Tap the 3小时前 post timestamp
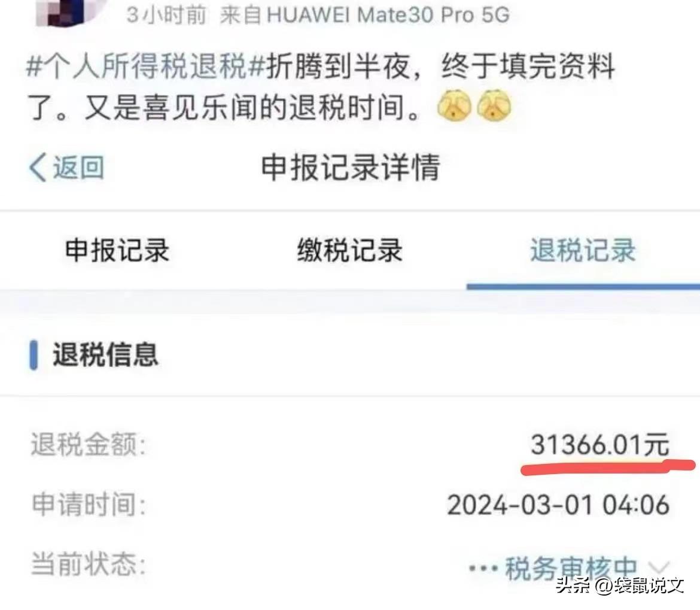The height and width of the screenshot is (610, 700). pos(166,15)
